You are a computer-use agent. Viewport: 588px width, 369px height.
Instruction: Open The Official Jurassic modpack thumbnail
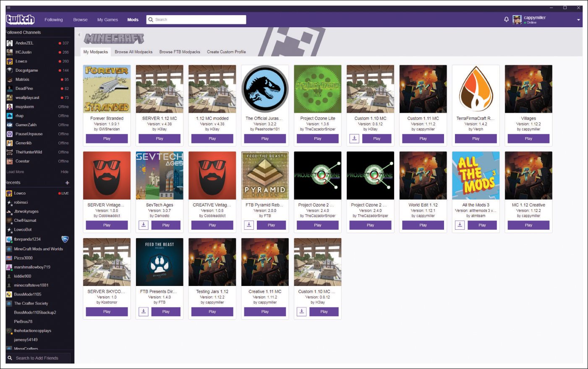(x=265, y=89)
